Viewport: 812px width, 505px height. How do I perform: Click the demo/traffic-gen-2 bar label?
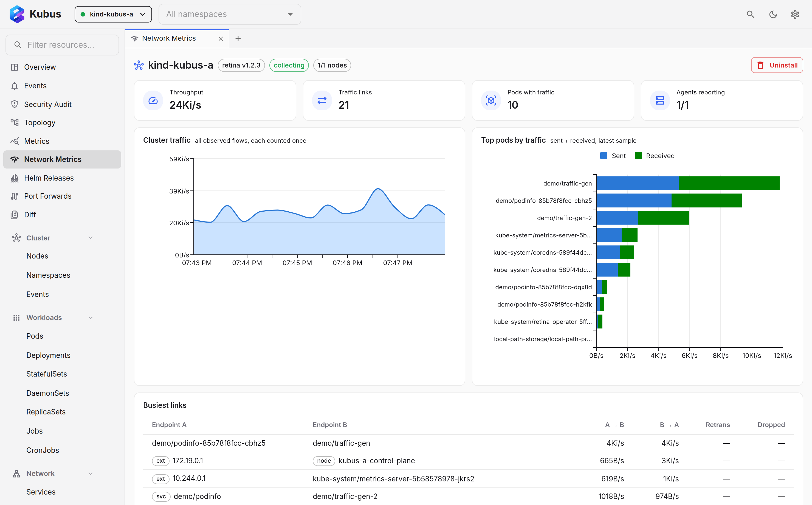pos(564,218)
